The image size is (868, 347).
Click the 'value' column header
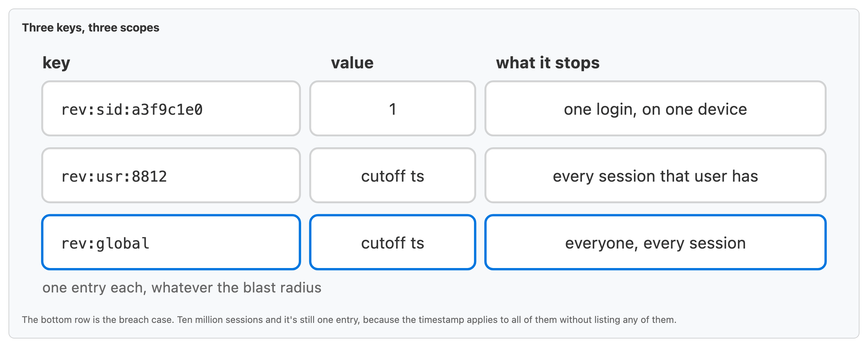[352, 63]
